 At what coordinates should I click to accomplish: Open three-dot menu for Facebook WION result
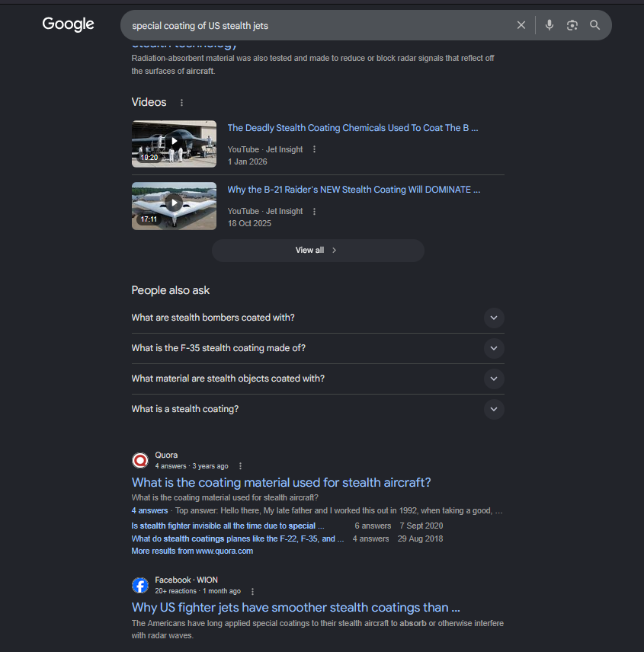point(252,591)
